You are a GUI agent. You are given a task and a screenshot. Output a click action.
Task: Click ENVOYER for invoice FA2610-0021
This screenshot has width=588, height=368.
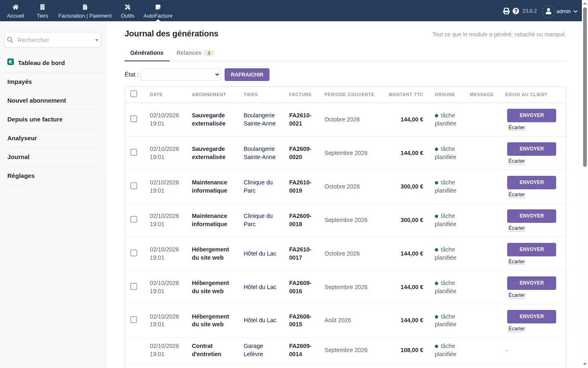(x=532, y=115)
